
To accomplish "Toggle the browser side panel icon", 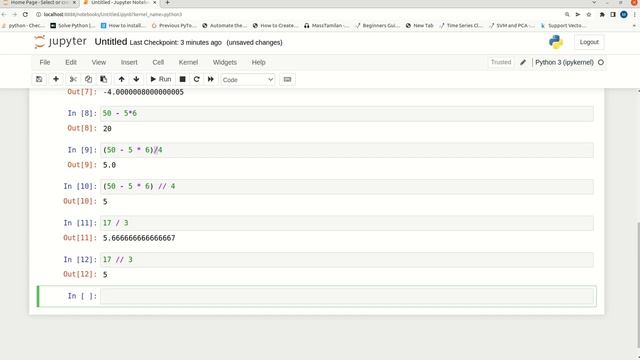I will tap(613, 14).
